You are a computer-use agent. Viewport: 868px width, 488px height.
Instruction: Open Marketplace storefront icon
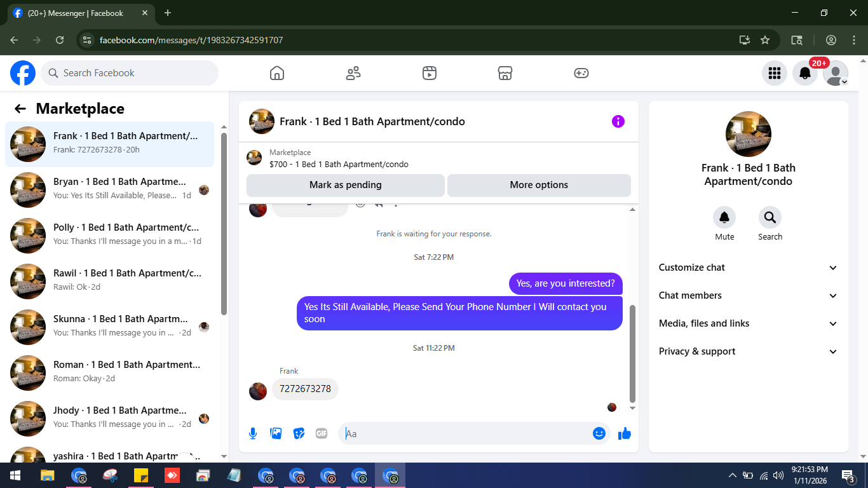pyautogui.click(x=505, y=73)
